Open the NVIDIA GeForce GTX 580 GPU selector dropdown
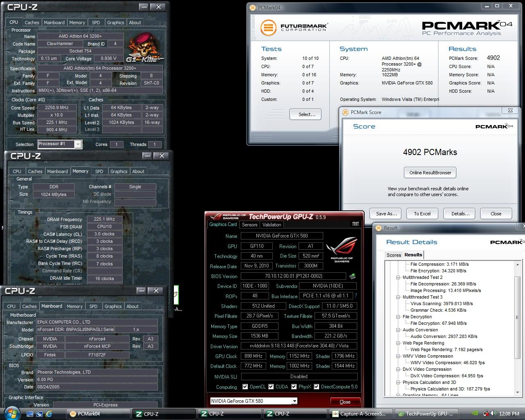The image size is (525, 420). pos(294,401)
